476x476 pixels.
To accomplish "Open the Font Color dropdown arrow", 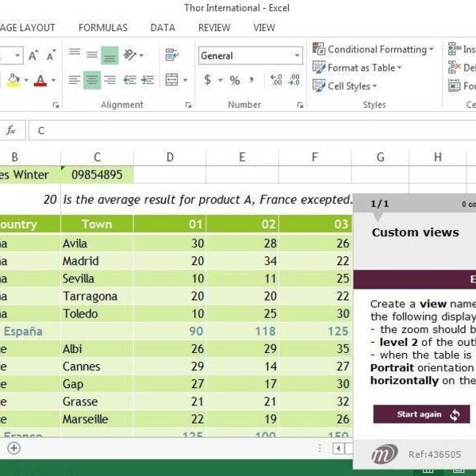I will 53,80.
